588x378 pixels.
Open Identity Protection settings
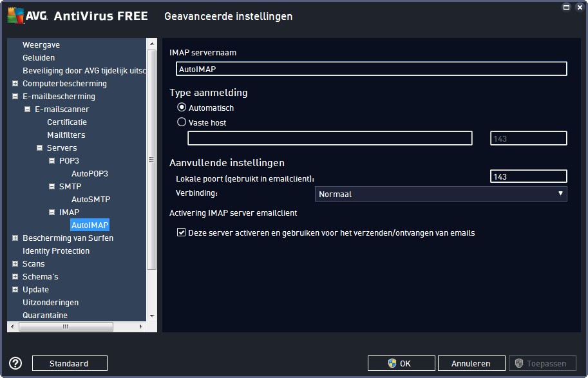coord(56,251)
